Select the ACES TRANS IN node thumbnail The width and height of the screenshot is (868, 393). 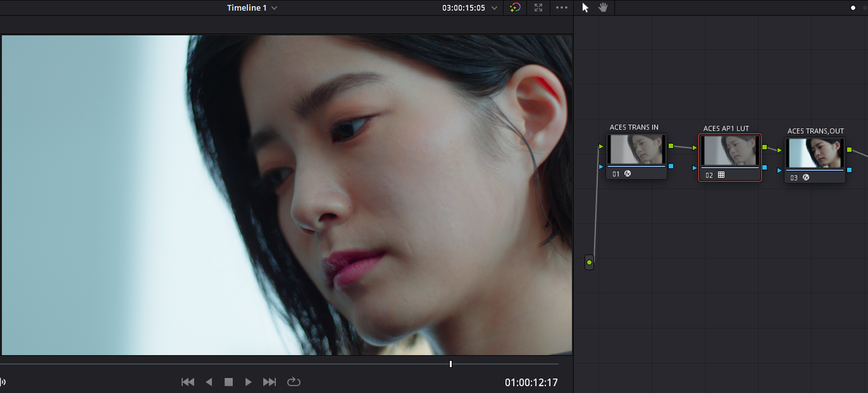(x=636, y=149)
